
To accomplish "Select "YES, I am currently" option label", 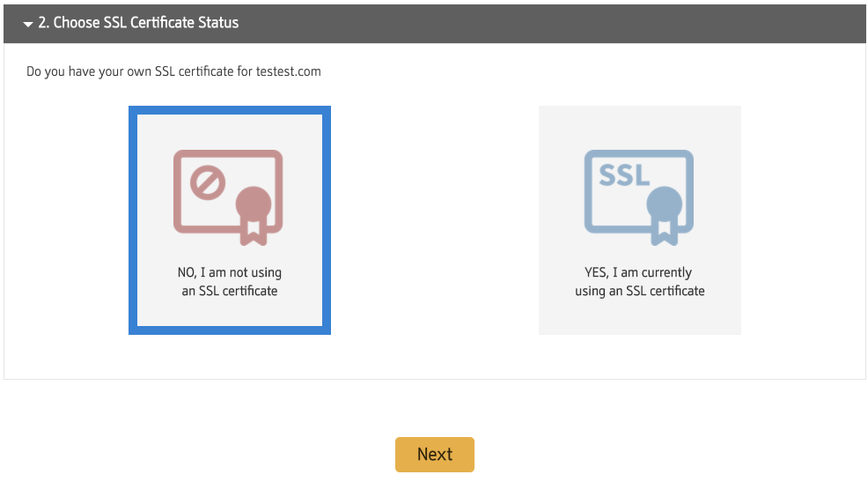I will (639, 272).
